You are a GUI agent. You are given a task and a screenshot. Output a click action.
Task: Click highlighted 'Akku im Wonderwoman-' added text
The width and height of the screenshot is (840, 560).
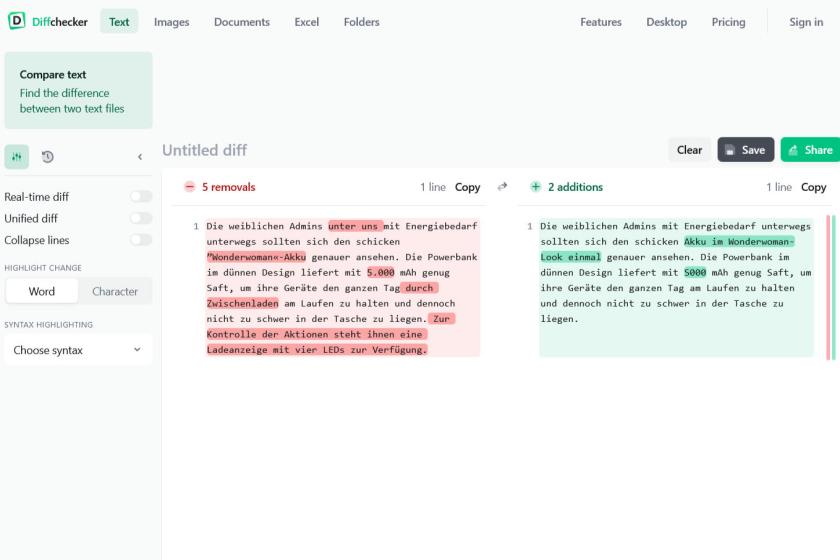[x=739, y=242]
